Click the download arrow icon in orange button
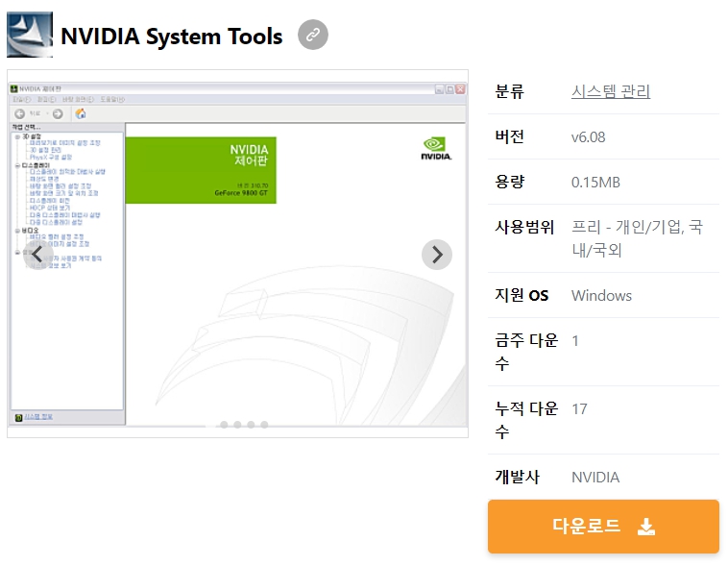This screenshot has height=566, width=728. [646, 527]
